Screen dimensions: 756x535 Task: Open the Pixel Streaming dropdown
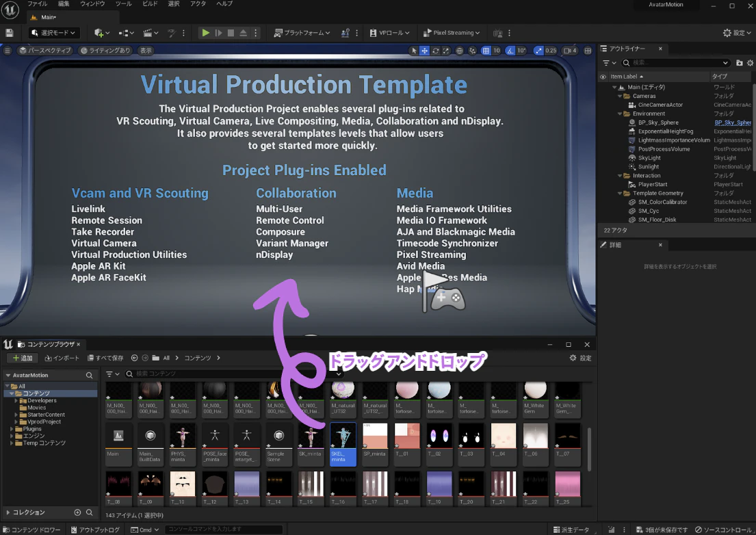click(452, 33)
